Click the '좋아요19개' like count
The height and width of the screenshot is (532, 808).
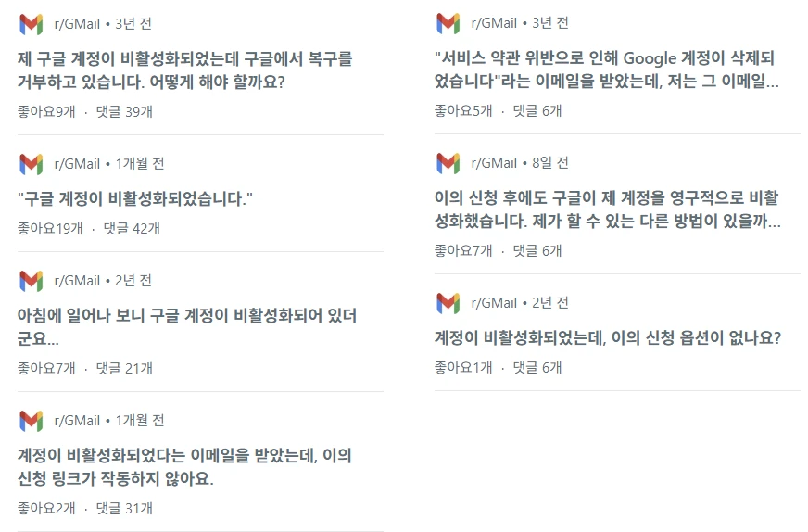(50, 228)
